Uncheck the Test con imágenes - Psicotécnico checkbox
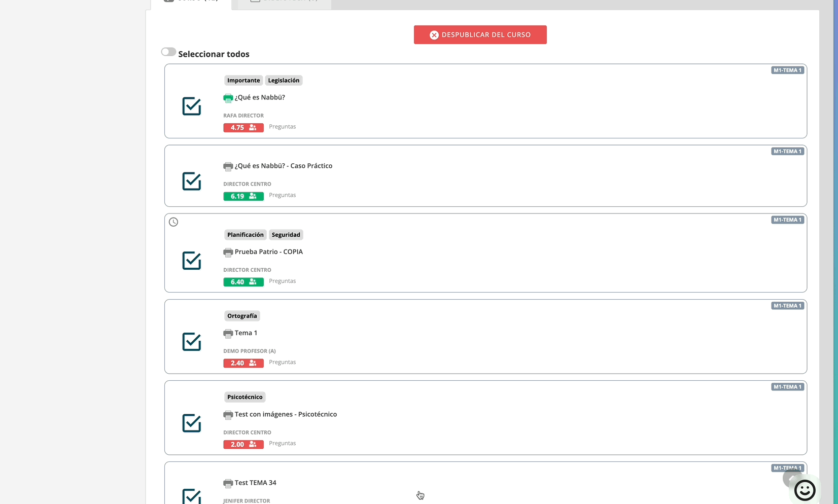 coord(192,423)
